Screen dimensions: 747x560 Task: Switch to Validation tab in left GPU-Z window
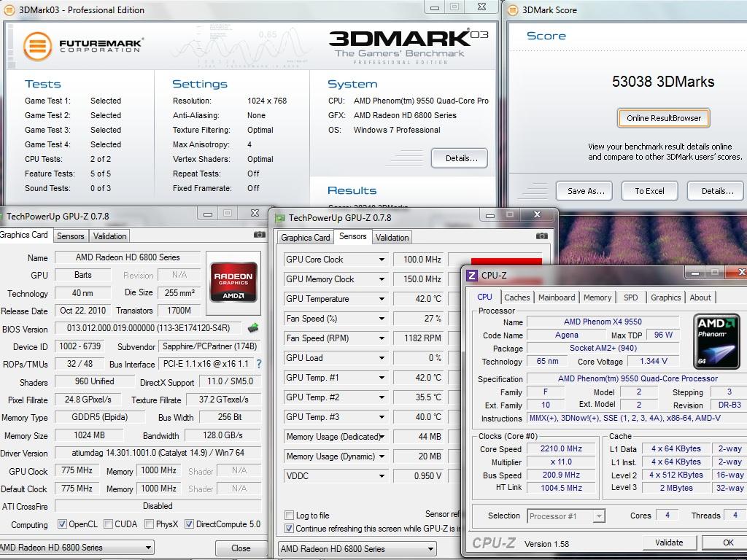109,236
